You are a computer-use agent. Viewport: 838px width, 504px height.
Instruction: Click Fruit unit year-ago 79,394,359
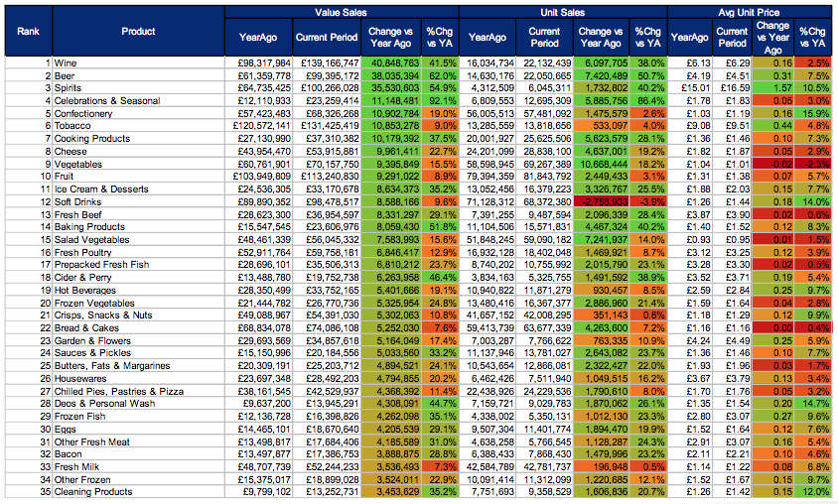488,177
